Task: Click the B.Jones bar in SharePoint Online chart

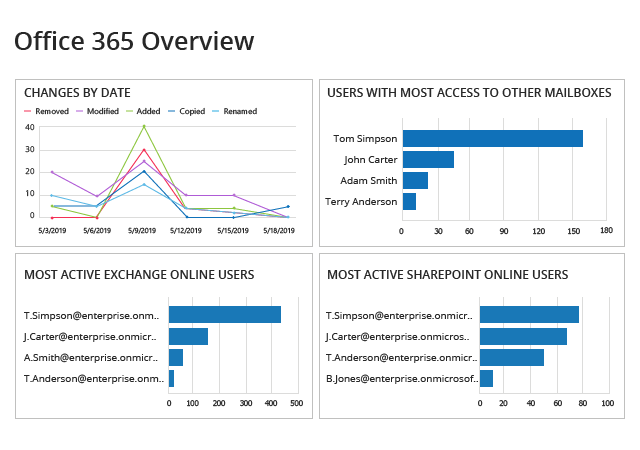Action: tap(487, 379)
